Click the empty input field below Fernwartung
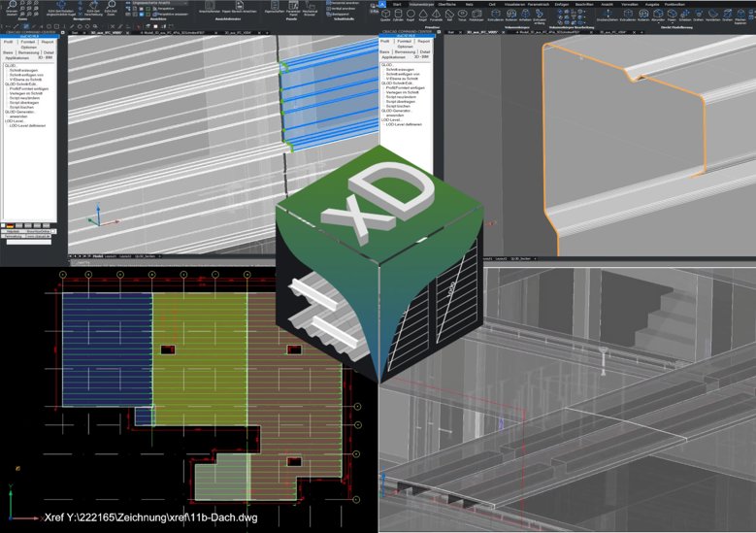This screenshot has width=756, height=533. pyautogui.click(x=29, y=242)
